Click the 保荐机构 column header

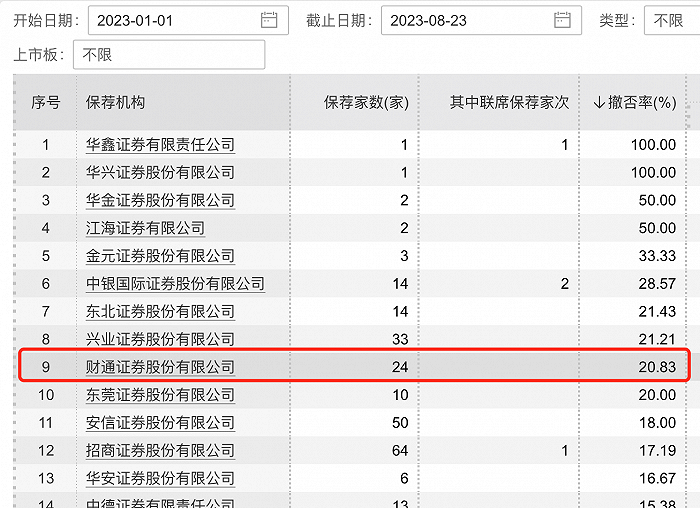point(115,103)
